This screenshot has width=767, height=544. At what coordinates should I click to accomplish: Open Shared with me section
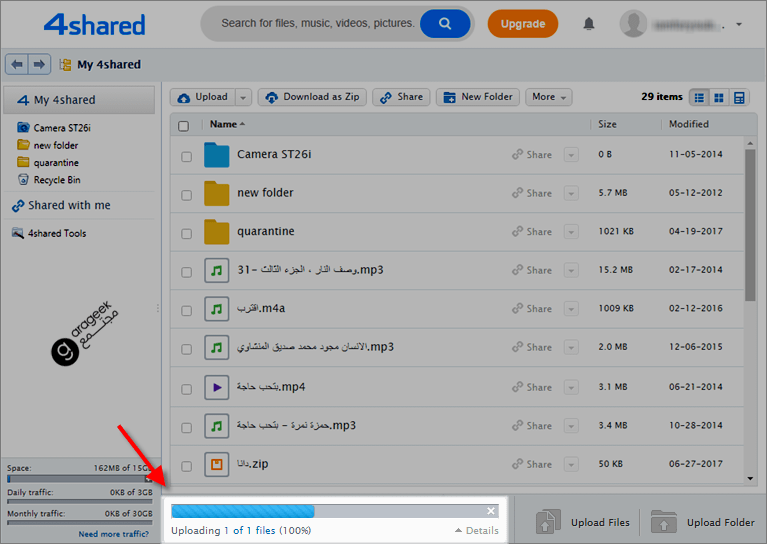pyautogui.click(x=68, y=205)
